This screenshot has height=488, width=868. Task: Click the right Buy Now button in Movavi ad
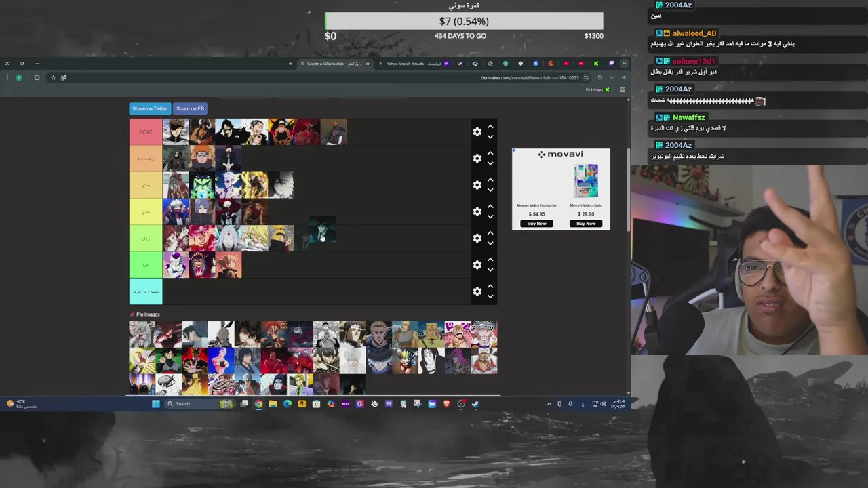click(x=586, y=223)
